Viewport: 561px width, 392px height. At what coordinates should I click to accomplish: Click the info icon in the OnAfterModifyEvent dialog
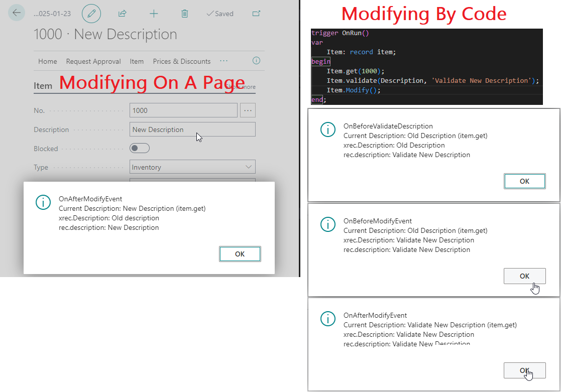pyautogui.click(x=43, y=203)
